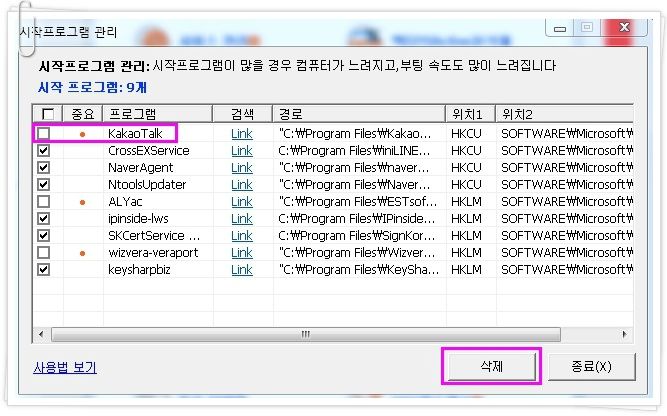Uncheck the keysharpbiz checkbox

pos(43,270)
